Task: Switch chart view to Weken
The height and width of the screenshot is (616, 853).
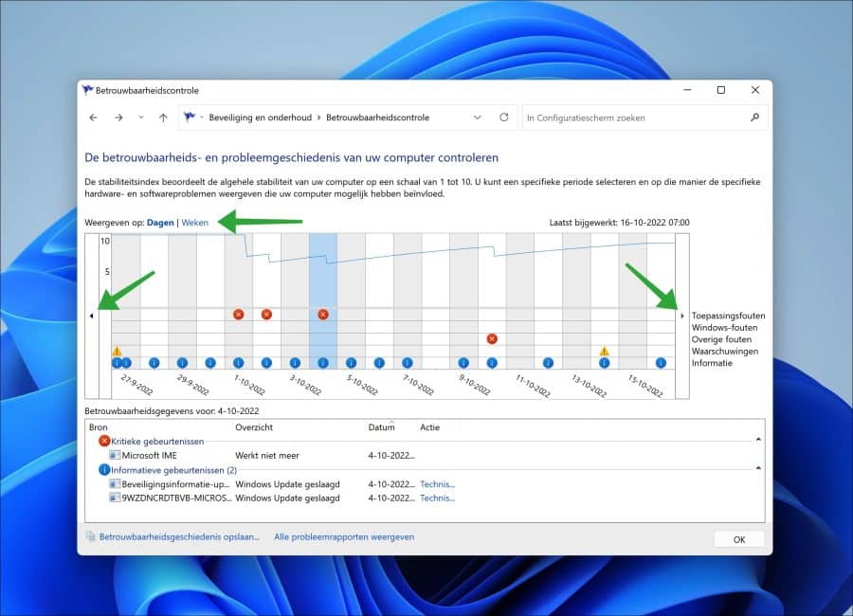Action: click(x=194, y=223)
